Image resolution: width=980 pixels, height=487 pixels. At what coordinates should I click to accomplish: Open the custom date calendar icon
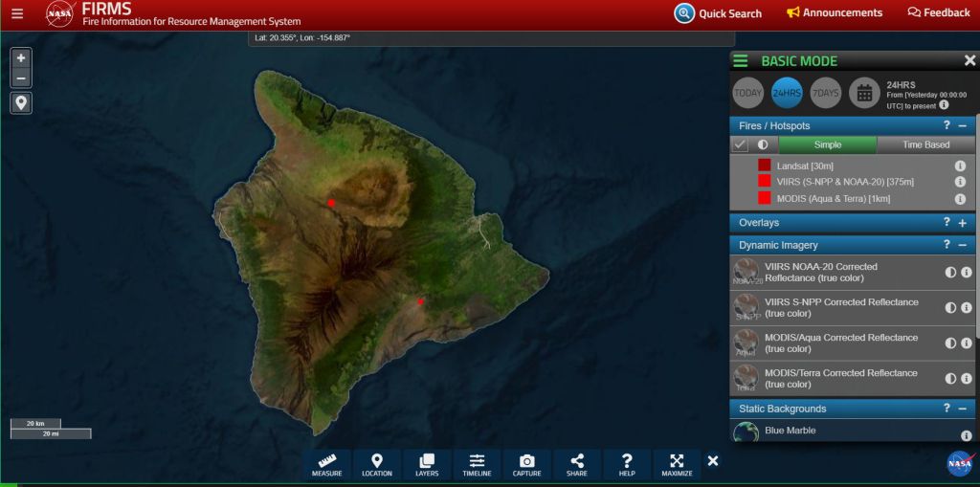pos(863,93)
